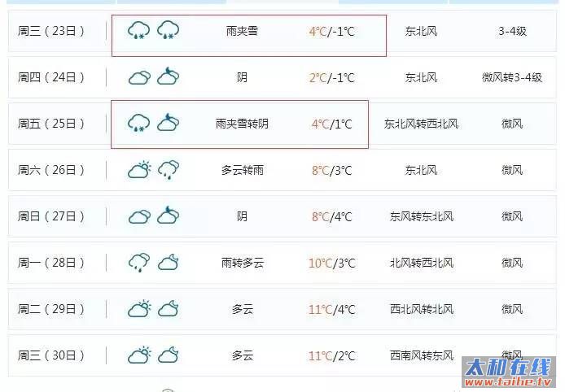Click the 西南风转东风 wind text for 30日
This screenshot has height=392, width=565.
pyautogui.click(x=421, y=355)
